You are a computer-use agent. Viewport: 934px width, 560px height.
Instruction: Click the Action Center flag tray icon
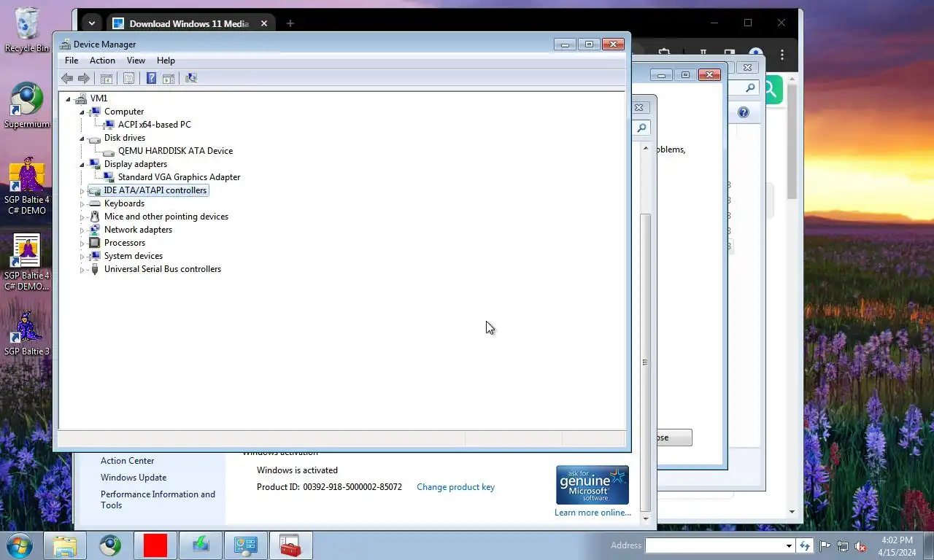[x=825, y=545]
